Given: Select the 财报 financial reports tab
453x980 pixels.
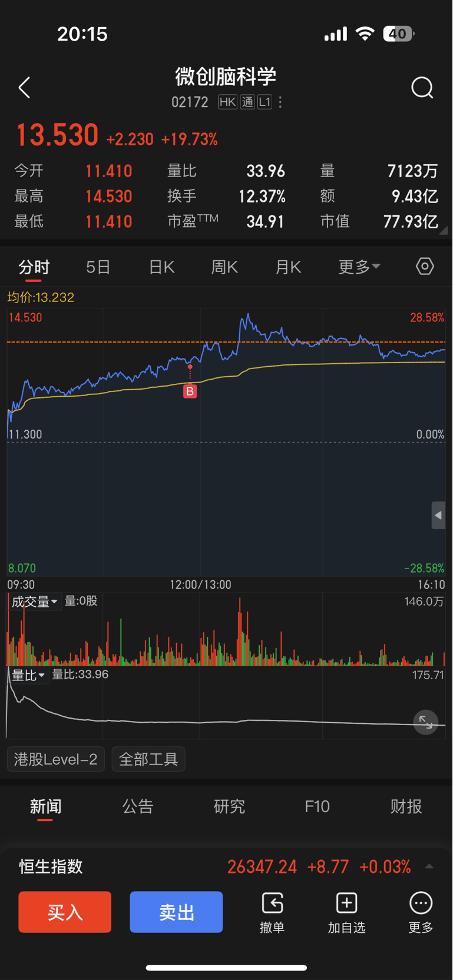Looking at the screenshot, I should (x=406, y=806).
